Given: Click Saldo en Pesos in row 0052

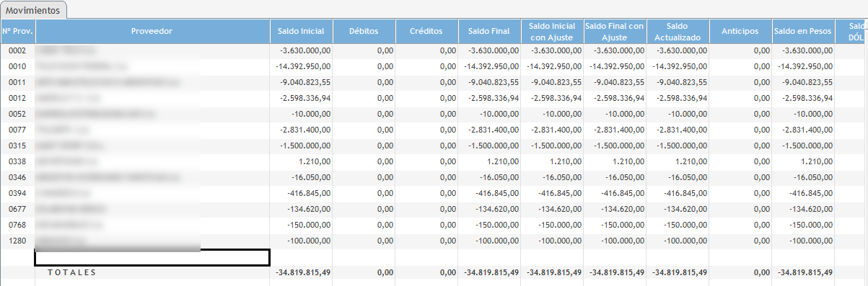Looking at the screenshot, I should (803, 114).
